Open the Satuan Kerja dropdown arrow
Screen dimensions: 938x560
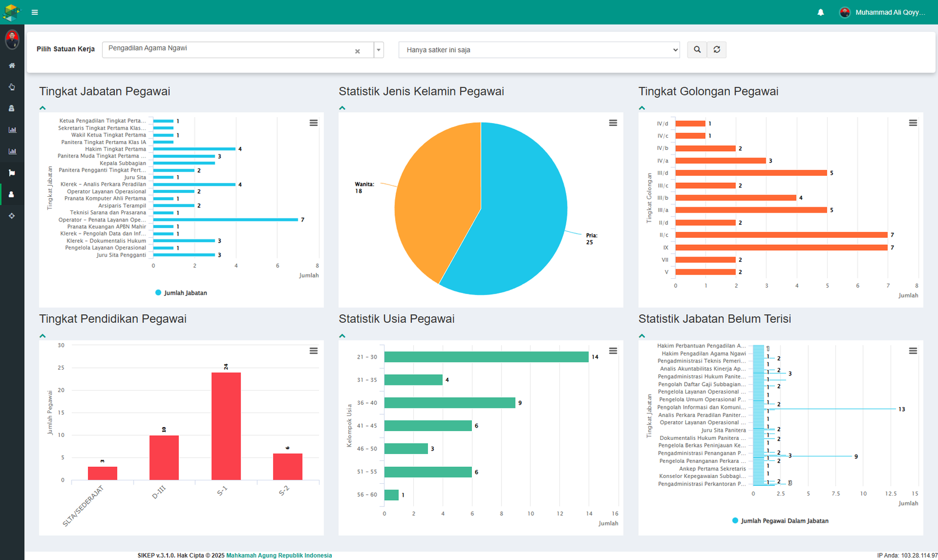(x=379, y=50)
